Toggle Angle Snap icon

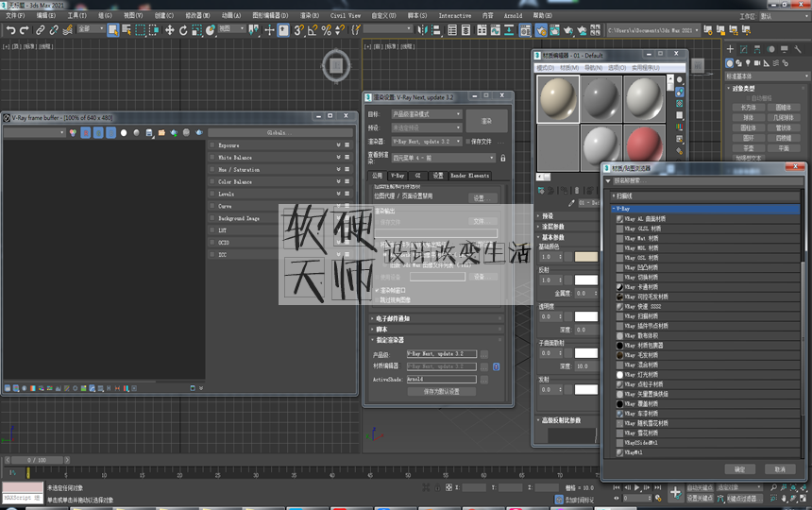pyautogui.click(x=313, y=30)
